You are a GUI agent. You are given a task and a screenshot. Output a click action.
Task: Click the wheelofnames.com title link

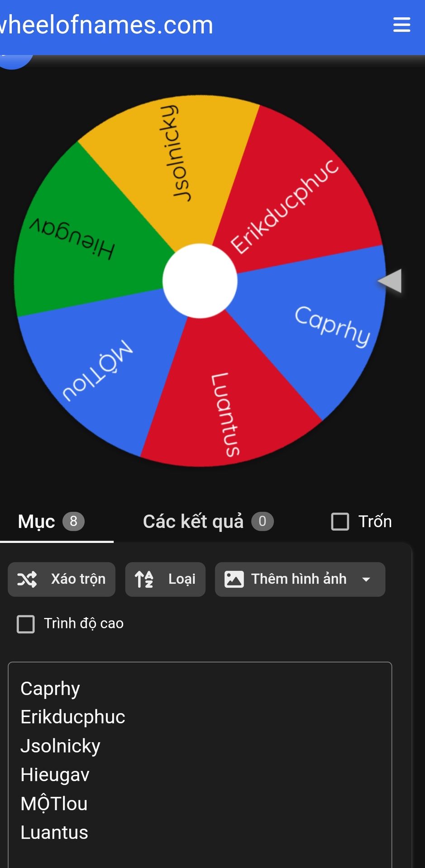tap(106, 25)
